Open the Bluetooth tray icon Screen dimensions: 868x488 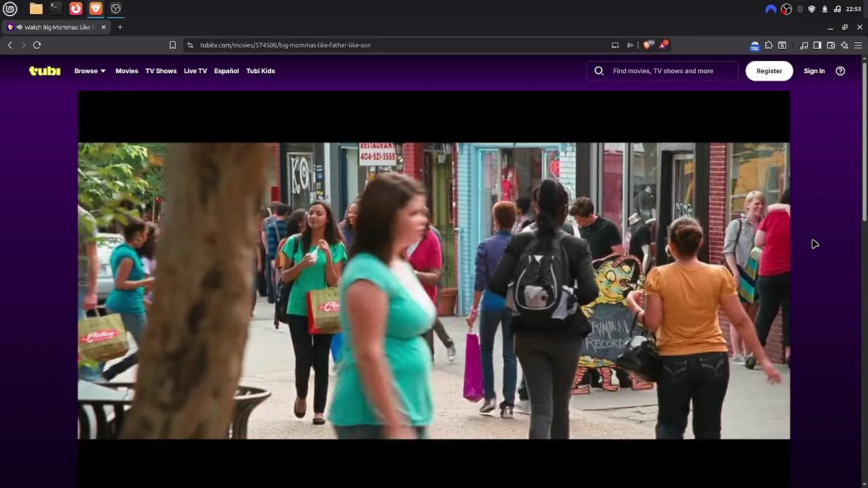pos(800,9)
